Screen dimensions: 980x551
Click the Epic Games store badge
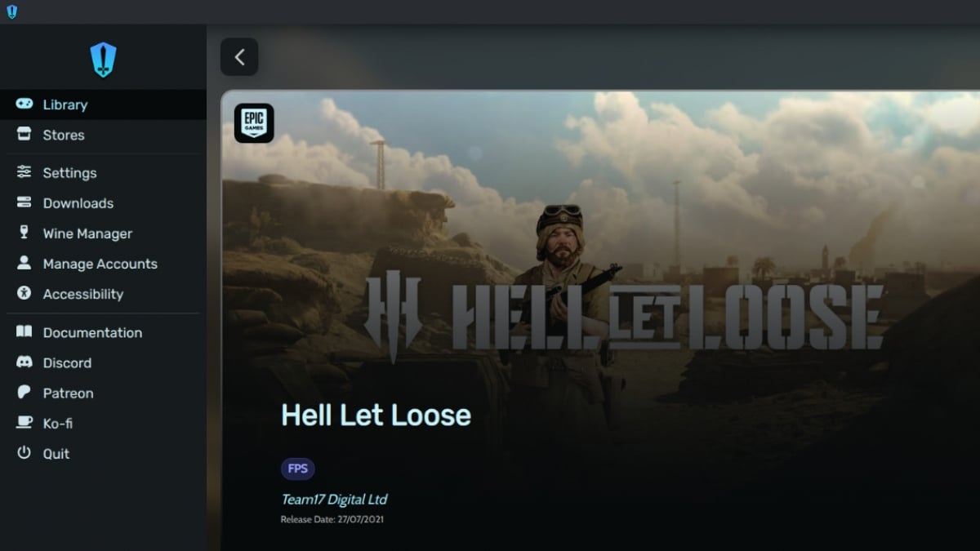[x=254, y=123]
